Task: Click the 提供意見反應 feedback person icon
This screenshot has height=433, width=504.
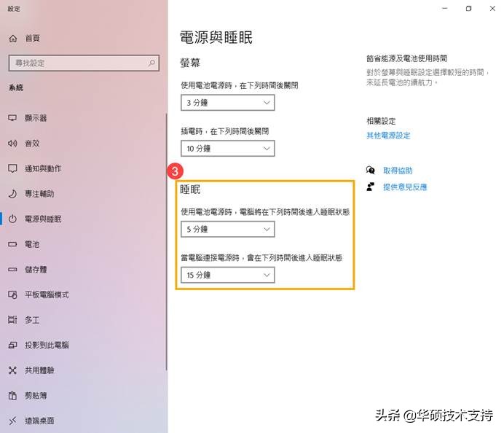Action: pyautogui.click(x=370, y=187)
